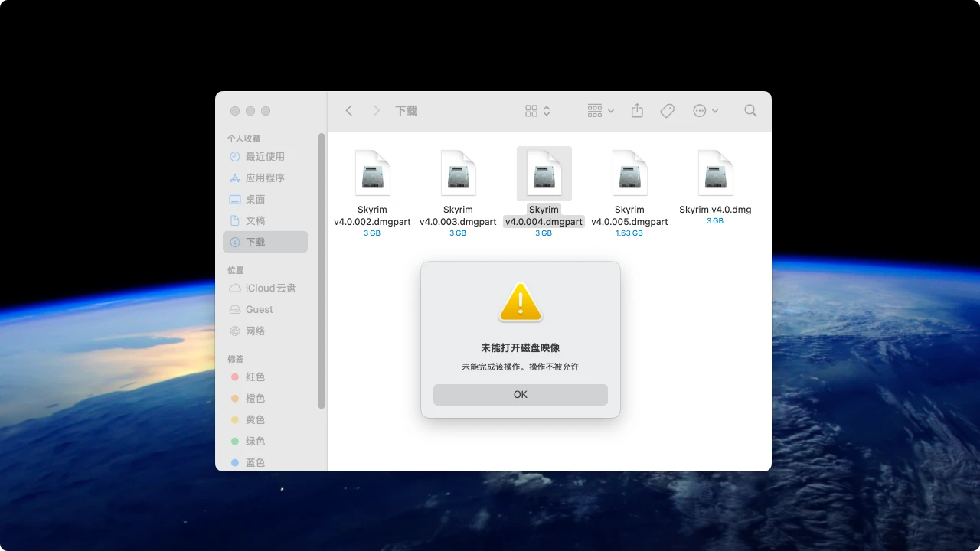Select Skyrim v4.0.005.dmgpart file icon
The height and width of the screenshot is (551, 980).
[630, 173]
